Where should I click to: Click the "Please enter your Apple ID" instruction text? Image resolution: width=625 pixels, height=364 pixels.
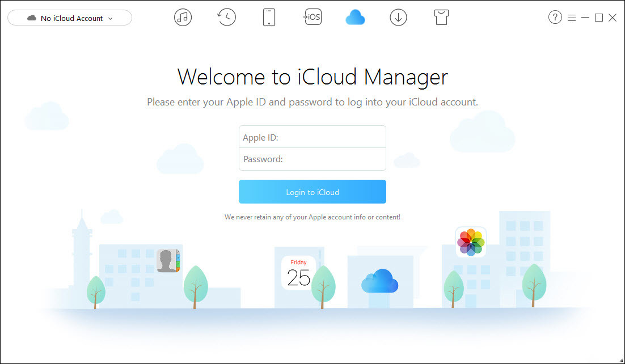(312, 102)
